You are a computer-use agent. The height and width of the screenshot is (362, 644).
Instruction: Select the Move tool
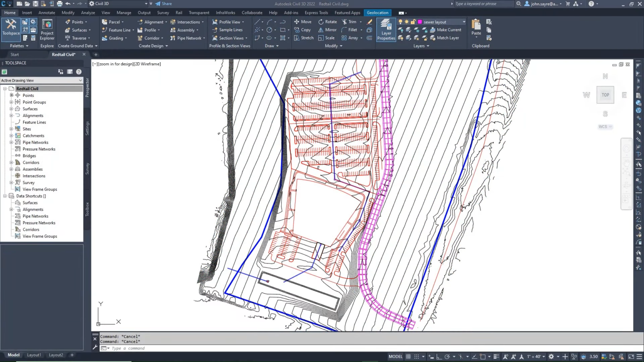tap(303, 22)
